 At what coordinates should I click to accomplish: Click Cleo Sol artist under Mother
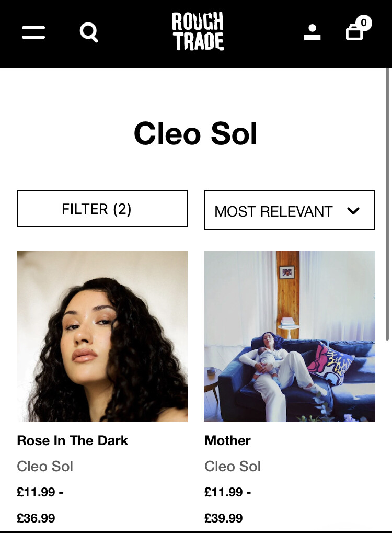coord(233,467)
